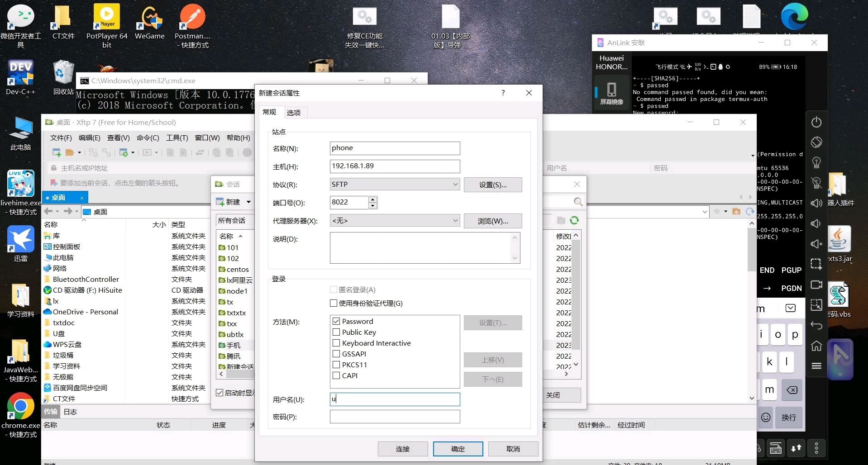
Task: Open the folder icon in Xftp toolbar
Action: click(x=70, y=152)
